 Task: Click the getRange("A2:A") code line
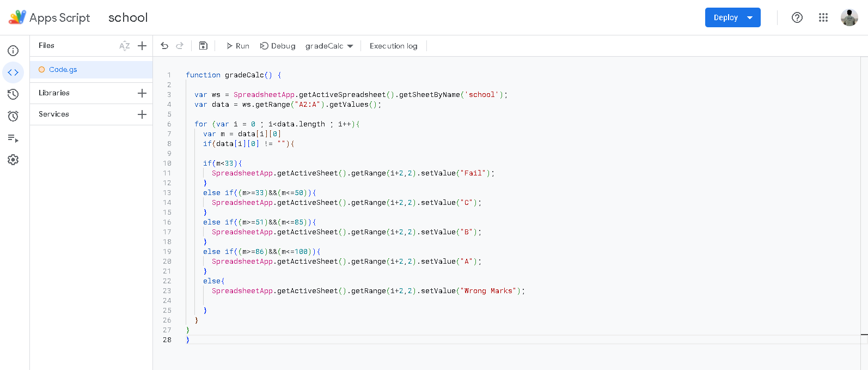tap(288, 105)
